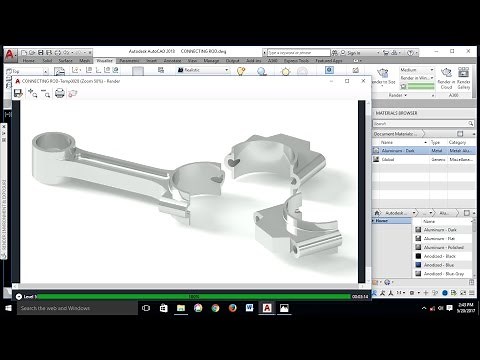The image size is (480, 360).
Task: Toggle Document Materials view options button
Action: click(460, 134)
